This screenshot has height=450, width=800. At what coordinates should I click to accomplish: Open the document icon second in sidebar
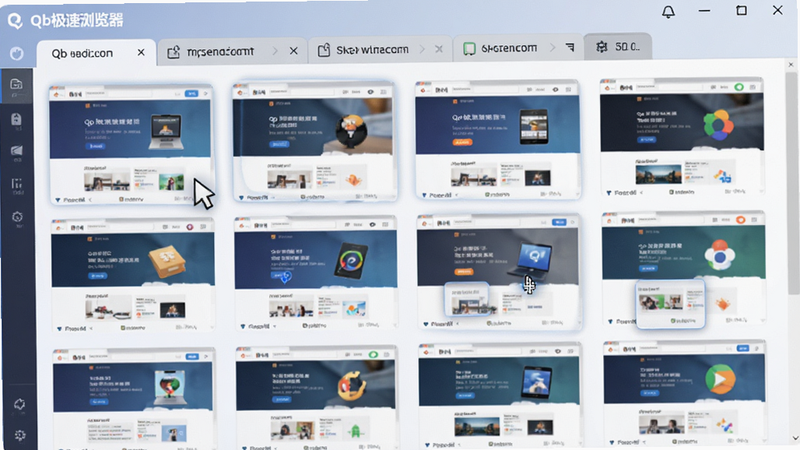(x=16, y=119)
